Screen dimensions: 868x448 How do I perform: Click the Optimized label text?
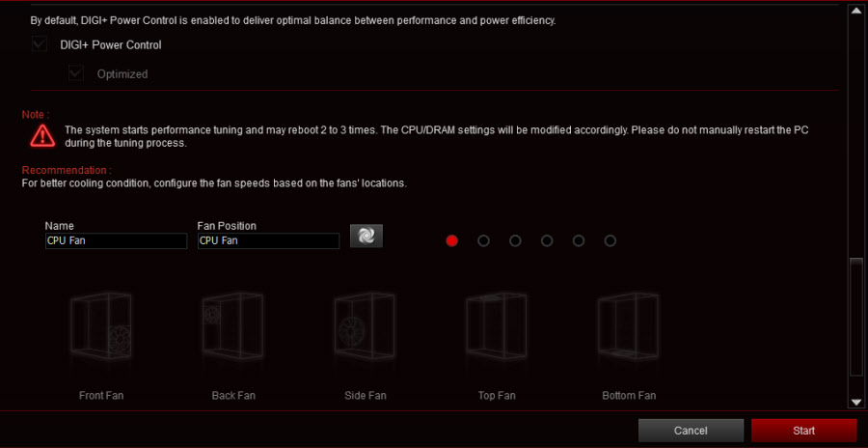pyautogui.click(x=122, y=73)
